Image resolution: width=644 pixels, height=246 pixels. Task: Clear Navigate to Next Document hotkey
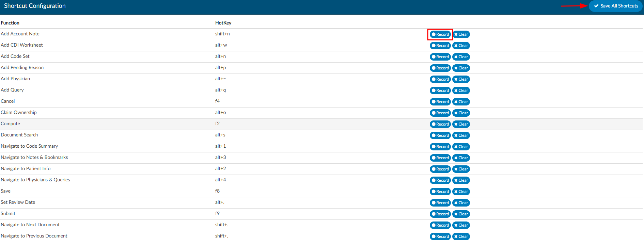tap(461, 225)
